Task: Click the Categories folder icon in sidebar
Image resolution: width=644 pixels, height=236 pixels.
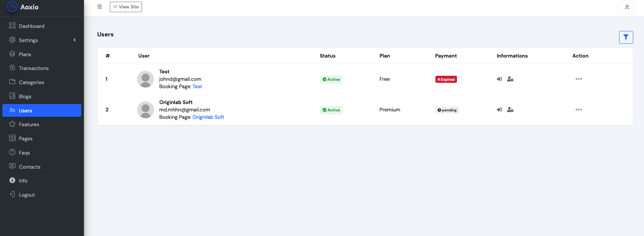Action: (x=12, y=82)
